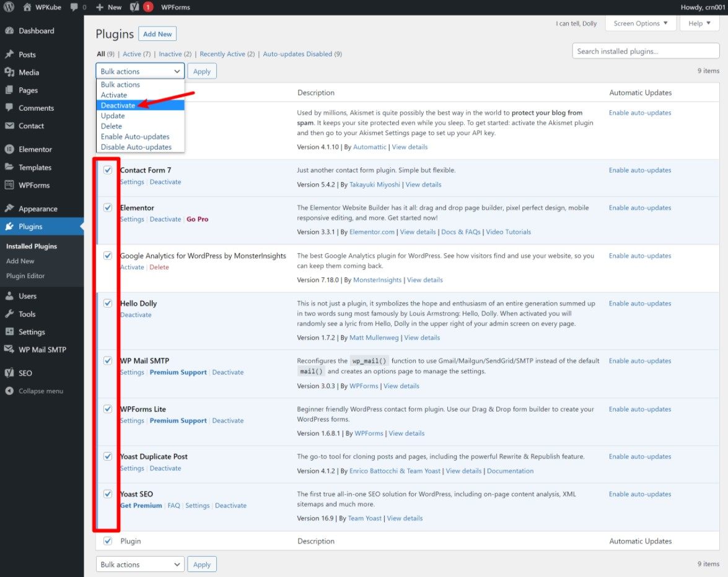Click the Templates folder icon

9,167
